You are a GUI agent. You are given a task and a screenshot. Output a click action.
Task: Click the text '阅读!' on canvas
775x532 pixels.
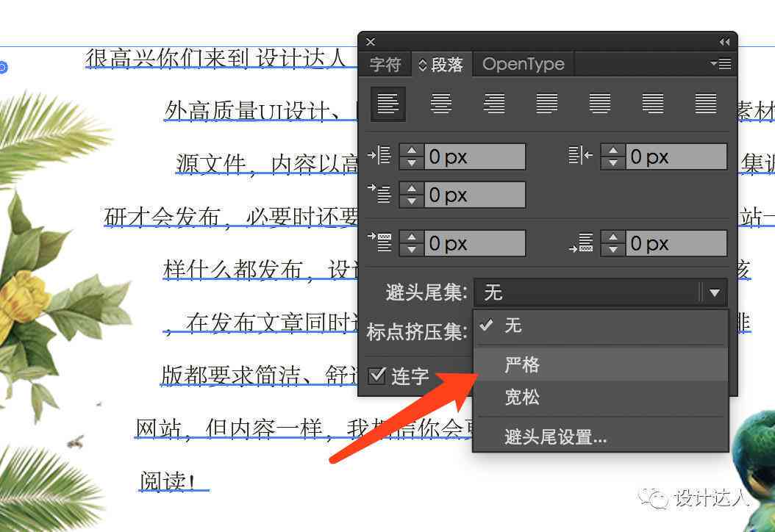click(168, 481)
